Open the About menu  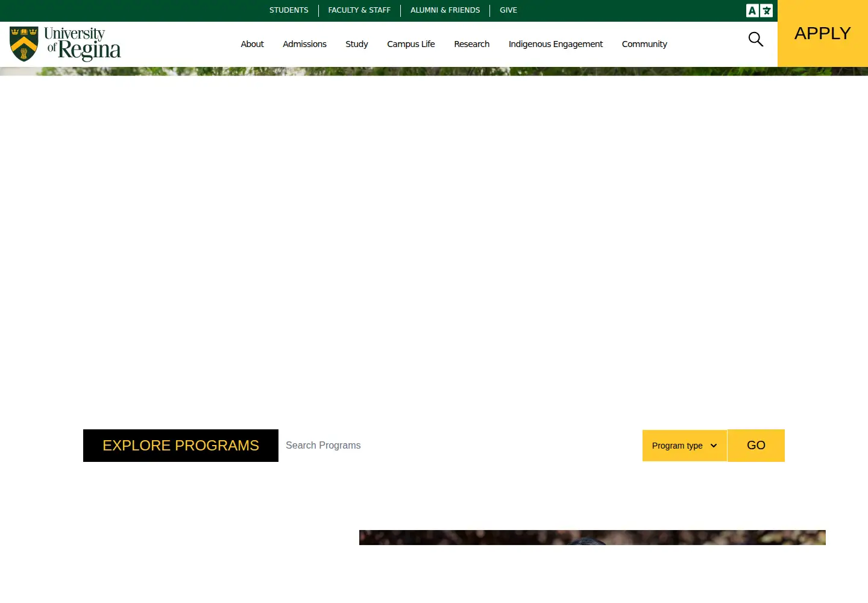[252, 44]
